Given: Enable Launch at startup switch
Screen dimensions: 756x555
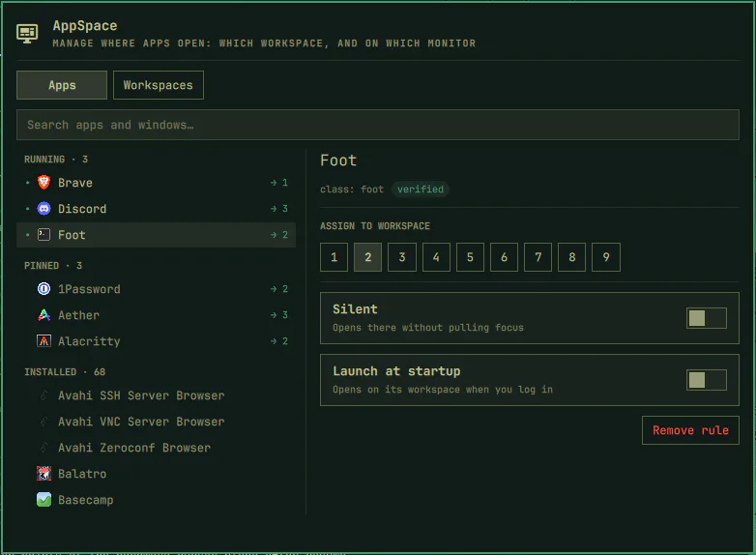Looking at the screenshot, I should pyautogui.click(x=707, y=380).
